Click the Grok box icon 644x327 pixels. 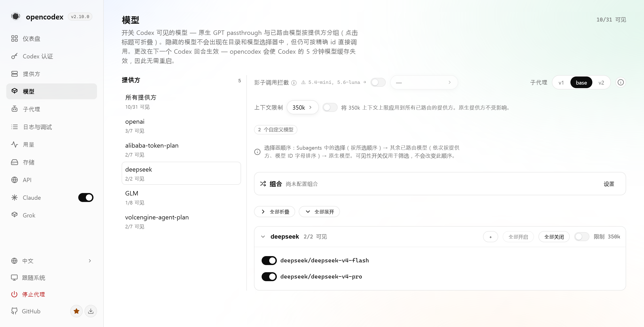[15, 215]
